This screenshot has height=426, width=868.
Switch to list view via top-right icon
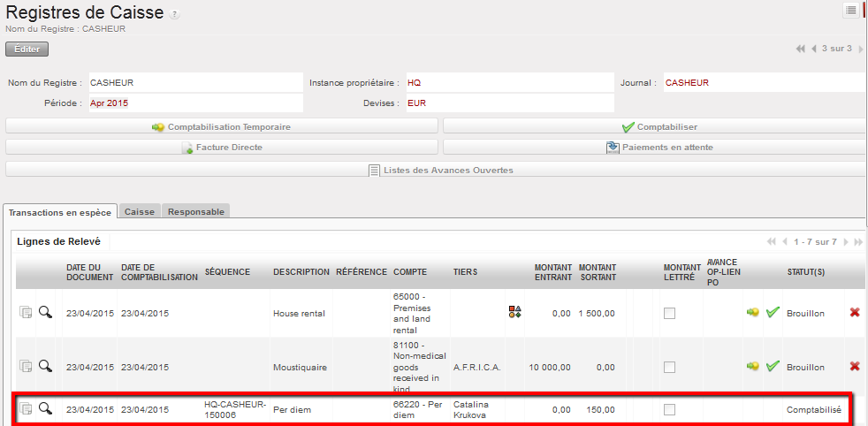850,10
